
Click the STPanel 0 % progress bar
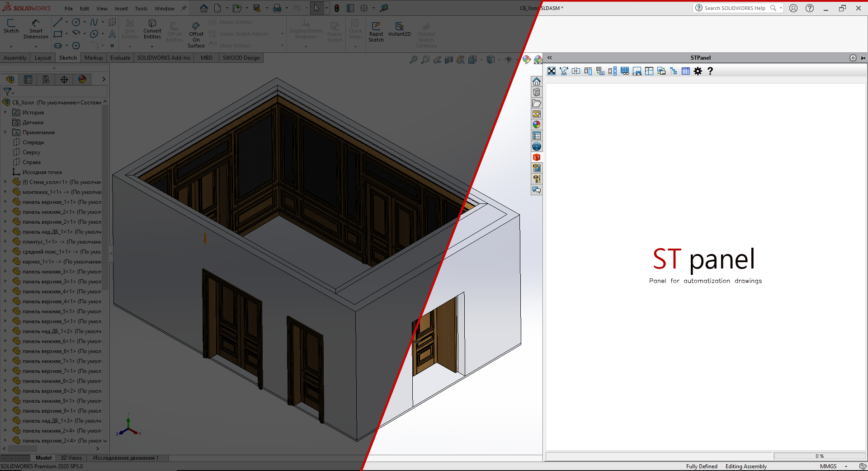[x=819, y=456]
